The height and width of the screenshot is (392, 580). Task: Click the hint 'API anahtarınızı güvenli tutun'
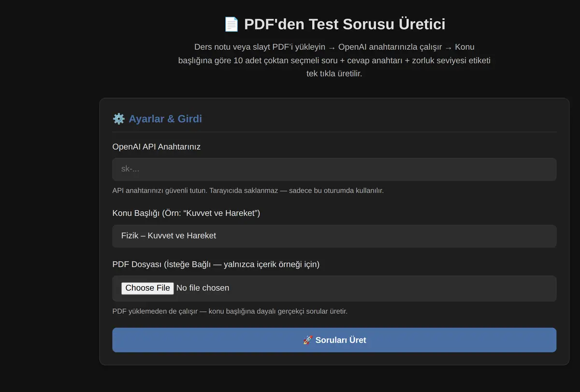point(248,190)
